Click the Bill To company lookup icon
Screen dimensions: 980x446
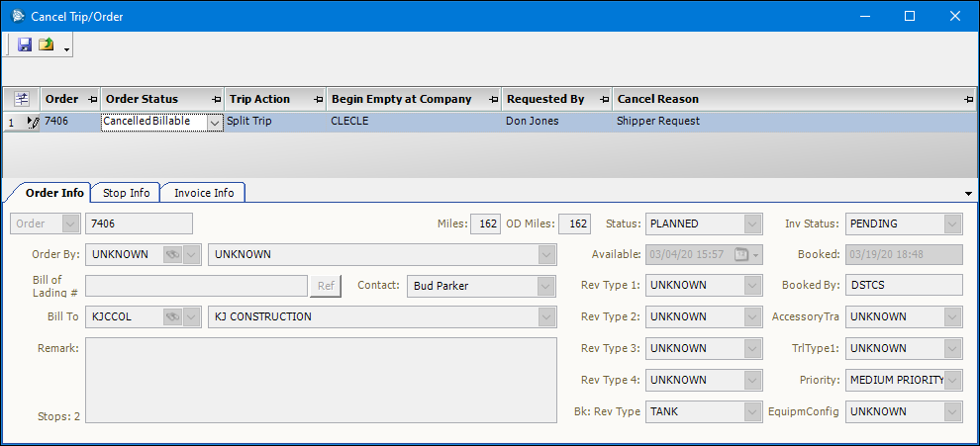172,316
